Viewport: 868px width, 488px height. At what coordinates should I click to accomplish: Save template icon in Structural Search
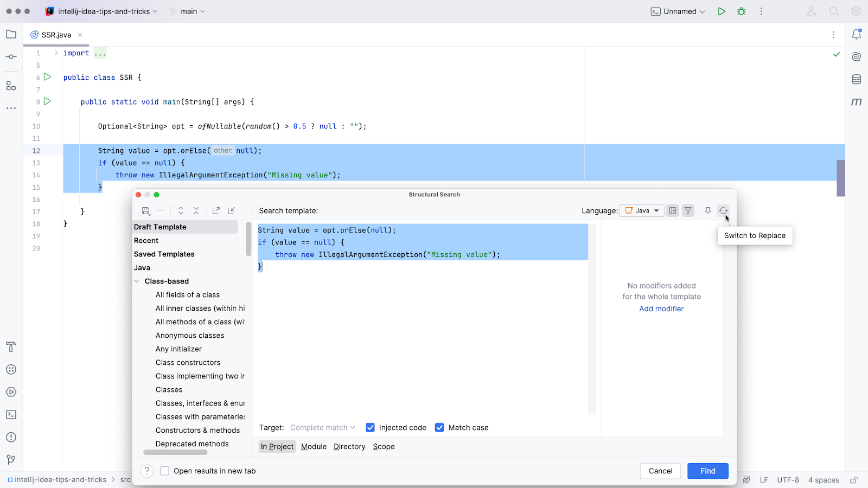pos(146,211)
